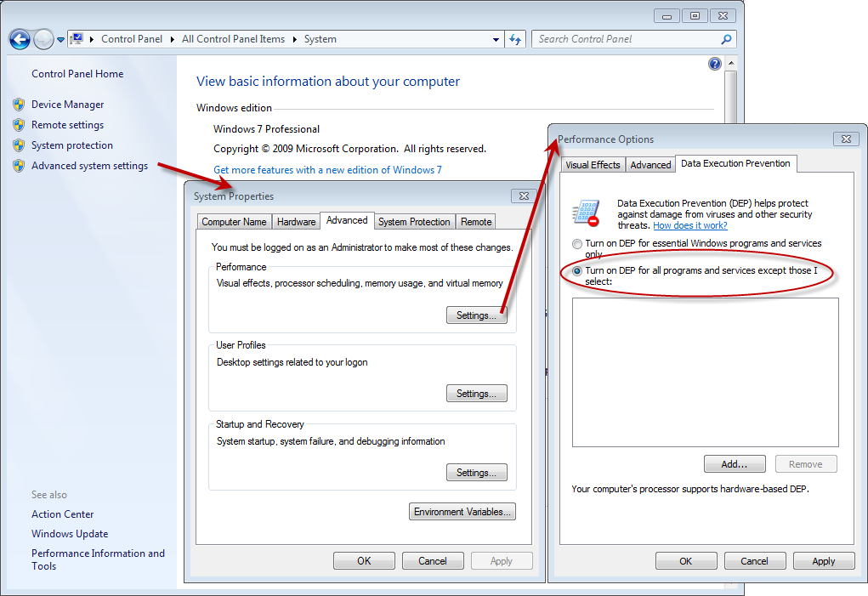Image resolution: width=868 pixels, height=596 pixels.
Task: Expand the arrow before Control Panel breadcrumb
Action: pos(91,39)
